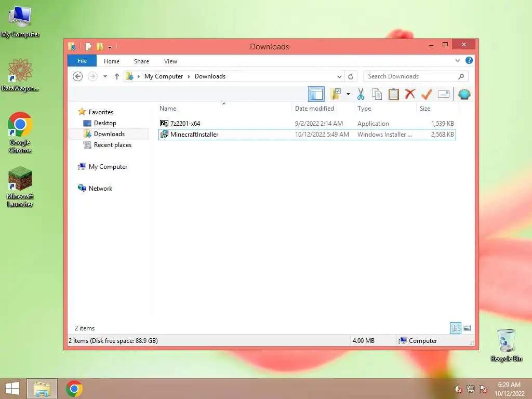
Task: Click the Copy toolbar icon
Action: 377,94
